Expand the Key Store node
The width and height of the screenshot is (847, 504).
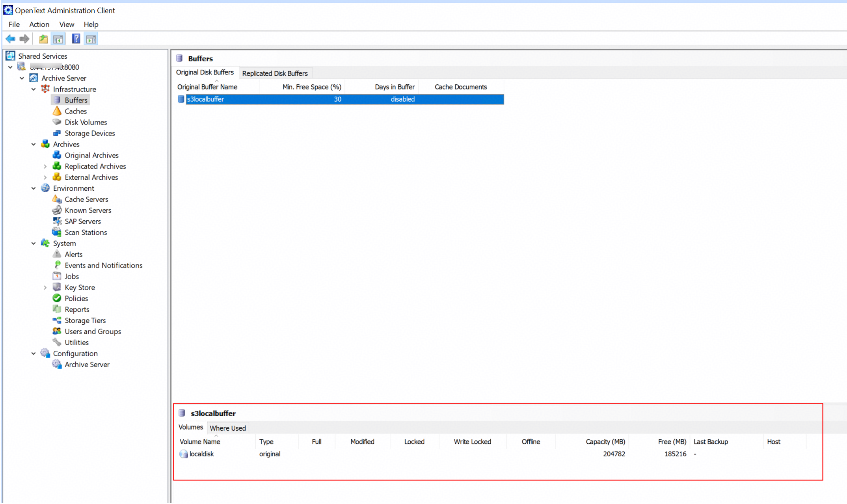point(45,287)
